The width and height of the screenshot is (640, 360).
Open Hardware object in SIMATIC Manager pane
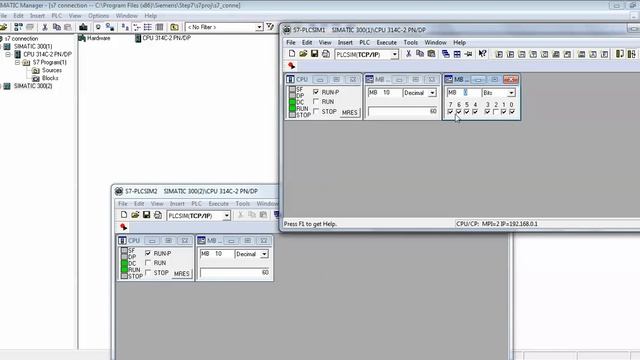click(94, 38)
